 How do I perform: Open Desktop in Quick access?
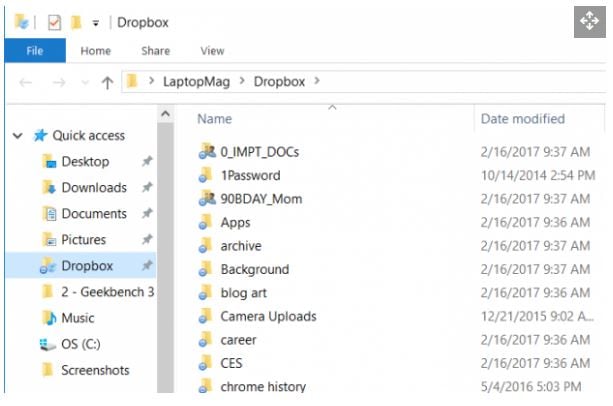pos(85,161)
